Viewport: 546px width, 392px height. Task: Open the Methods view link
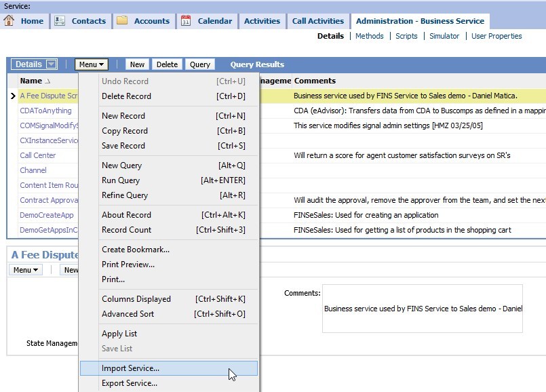[370, 36]
